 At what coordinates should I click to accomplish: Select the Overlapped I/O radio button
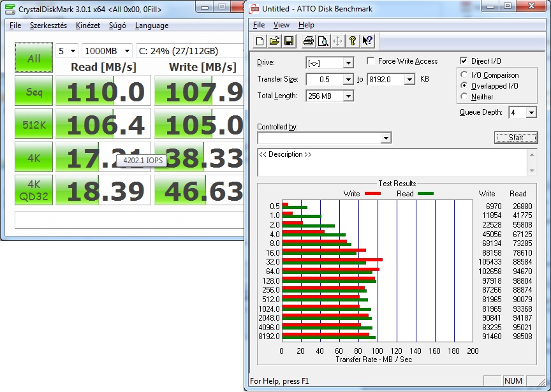point(464,85)
